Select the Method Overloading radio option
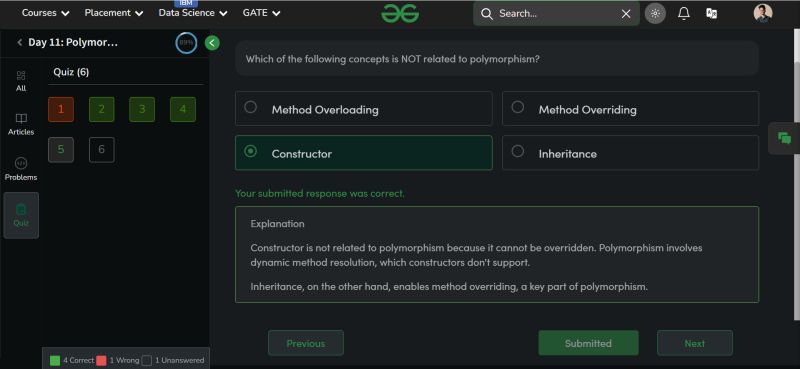 click(x=363, y=108)
